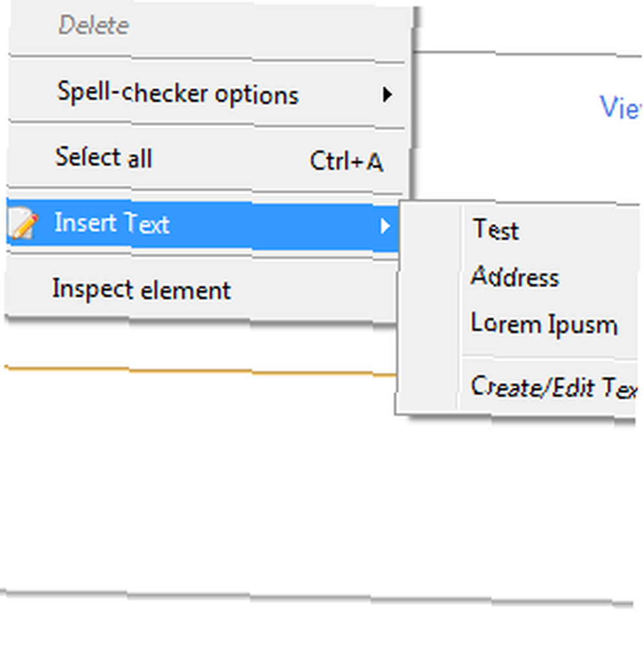This screenshot has height=649, width=644.
Task: Open the Create/Edit Text option
Action: click(554, 387)
